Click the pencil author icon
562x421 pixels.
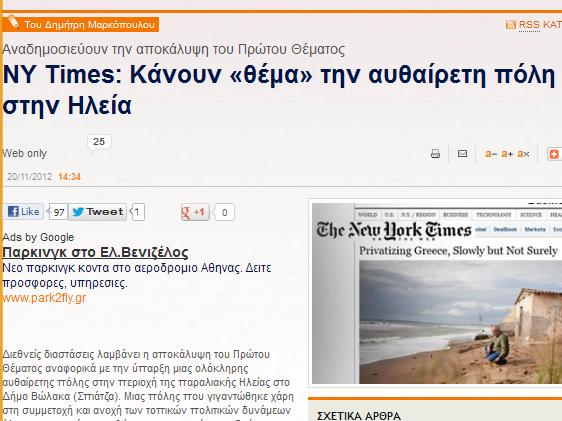pos(13,22)
